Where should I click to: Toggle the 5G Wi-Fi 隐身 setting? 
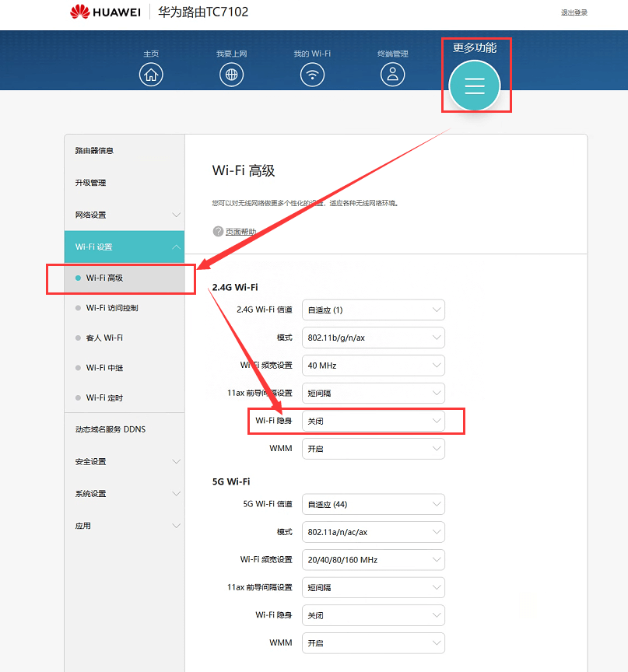[x=374, y=615]
